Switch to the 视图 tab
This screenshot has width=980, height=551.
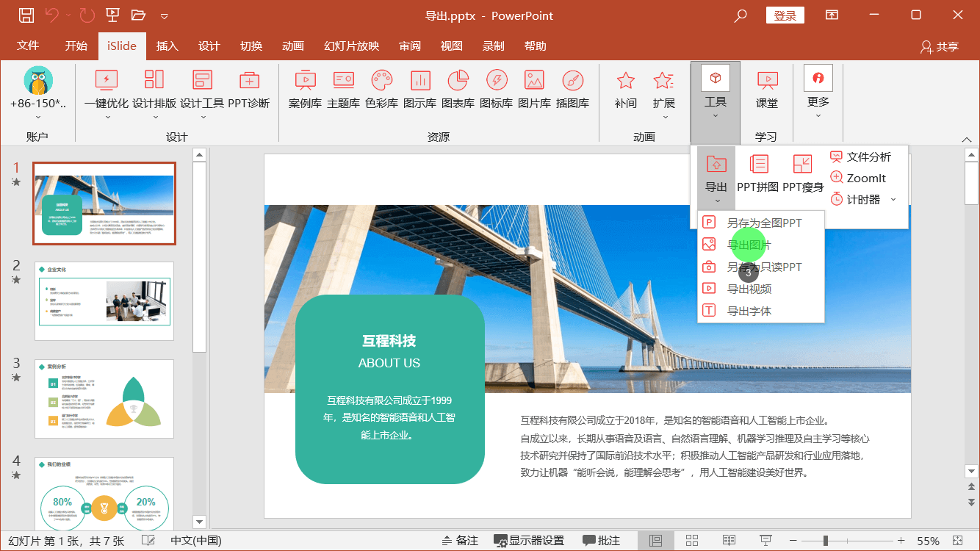(452, 46)
